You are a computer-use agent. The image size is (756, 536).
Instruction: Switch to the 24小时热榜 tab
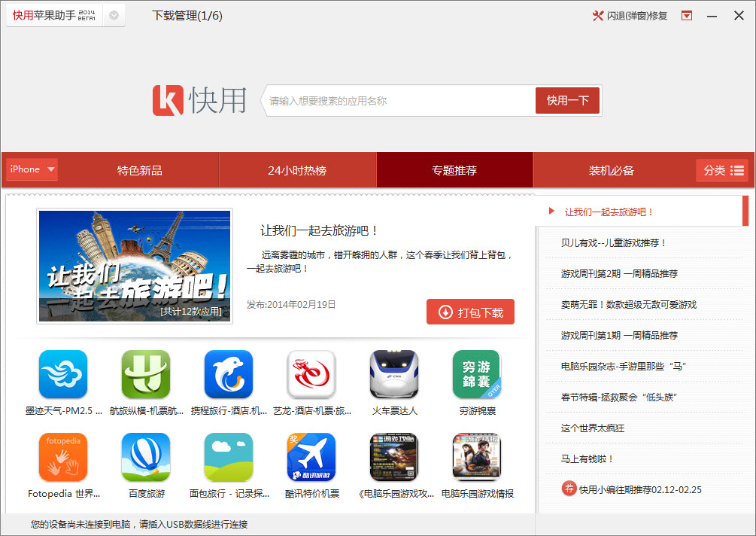(x=297, y=170)
